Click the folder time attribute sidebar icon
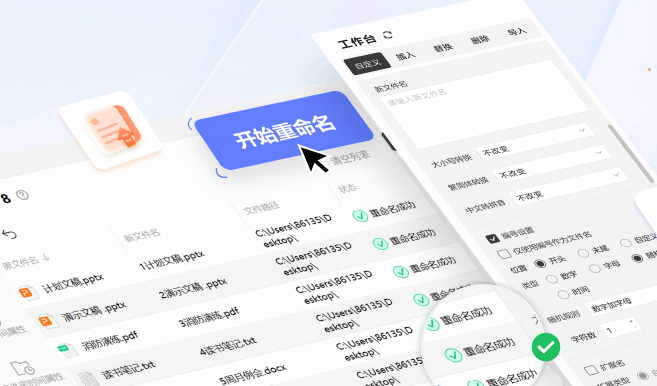 point(23,368)
